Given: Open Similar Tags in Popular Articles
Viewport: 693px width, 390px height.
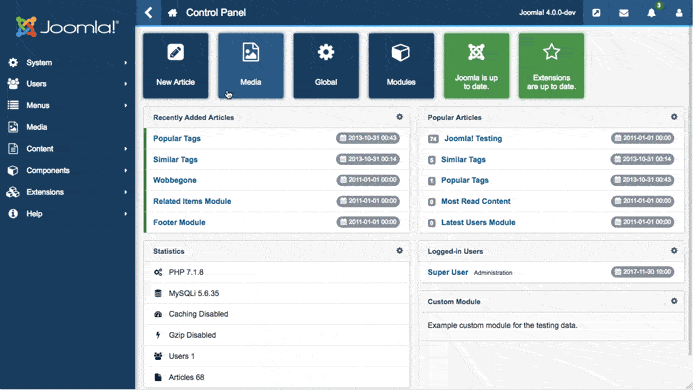Looking at the screenshot, I should click(x=463, y=160).
